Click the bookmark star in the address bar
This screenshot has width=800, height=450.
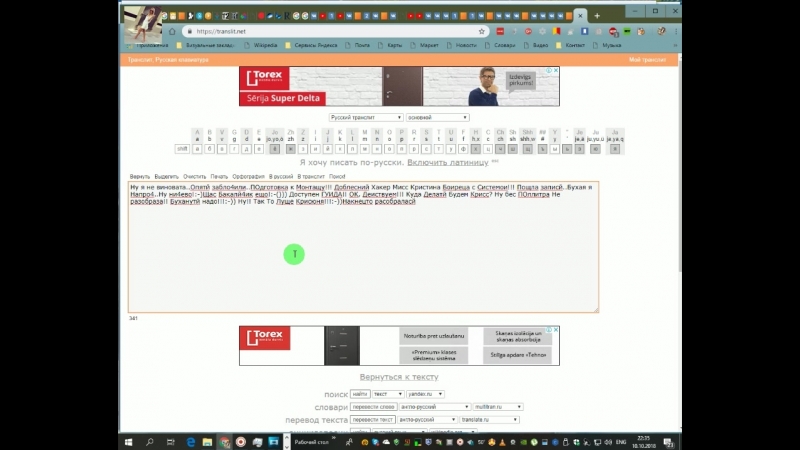[482, 31]
